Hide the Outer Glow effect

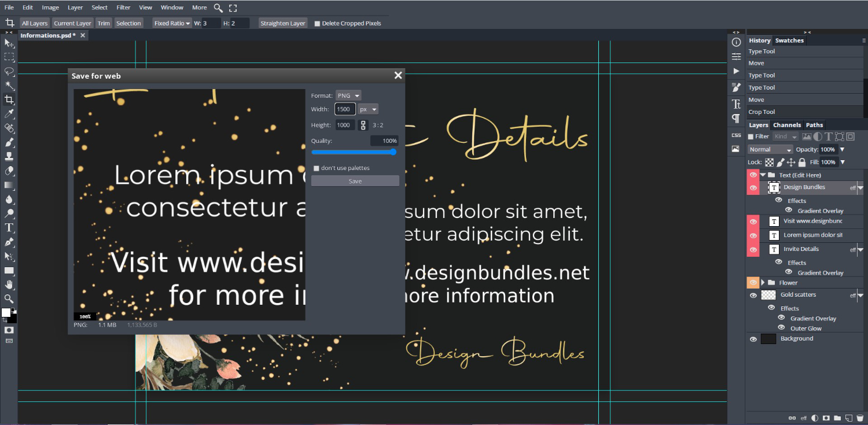[782, 328]
